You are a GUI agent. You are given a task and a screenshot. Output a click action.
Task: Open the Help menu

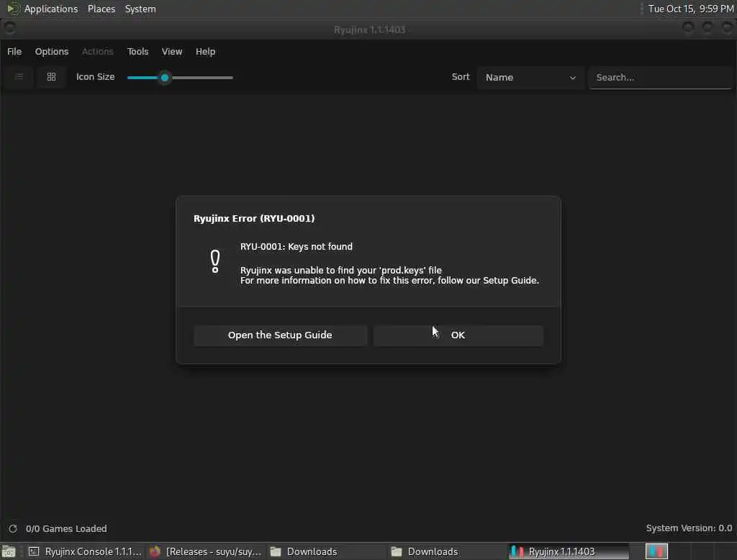[x=205, y=52]
